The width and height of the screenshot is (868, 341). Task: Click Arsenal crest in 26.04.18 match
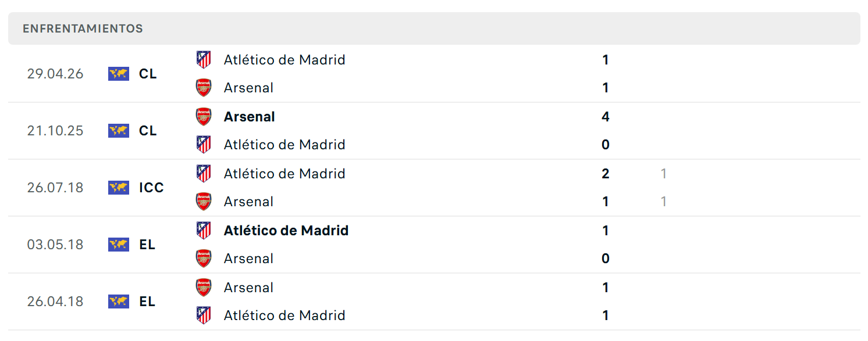click(x=204, y=288)
